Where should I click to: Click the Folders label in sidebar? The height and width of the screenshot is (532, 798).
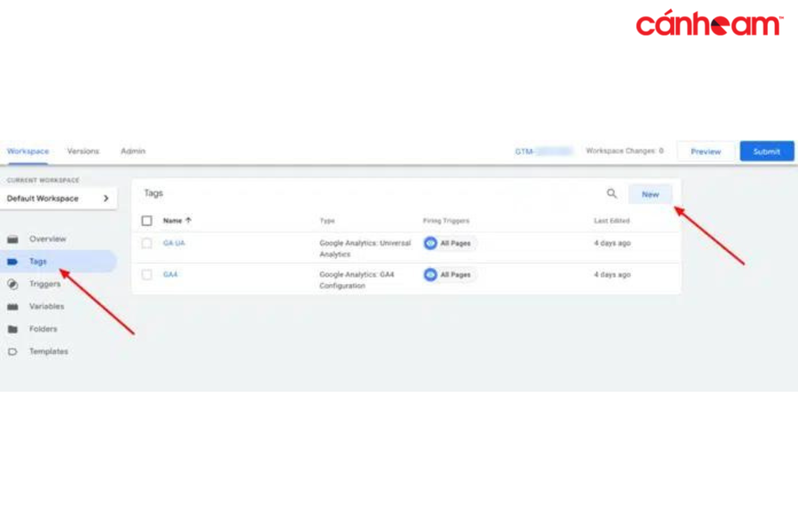[x=43, y=329]
